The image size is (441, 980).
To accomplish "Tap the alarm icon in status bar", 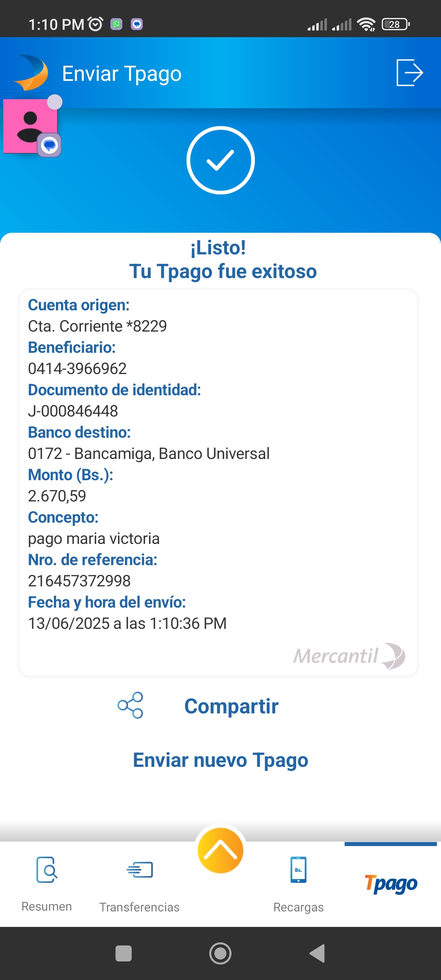I will pyautogui.click(x=96, y=24).
